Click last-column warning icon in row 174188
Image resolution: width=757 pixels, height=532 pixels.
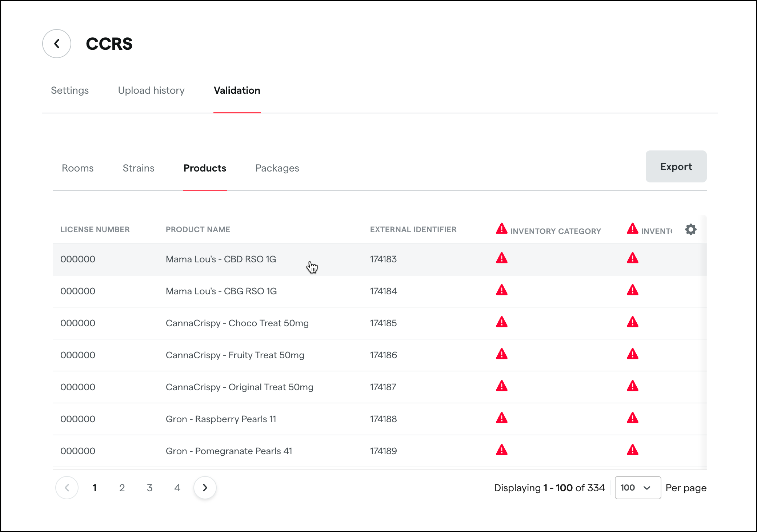(x=632, y=418)
